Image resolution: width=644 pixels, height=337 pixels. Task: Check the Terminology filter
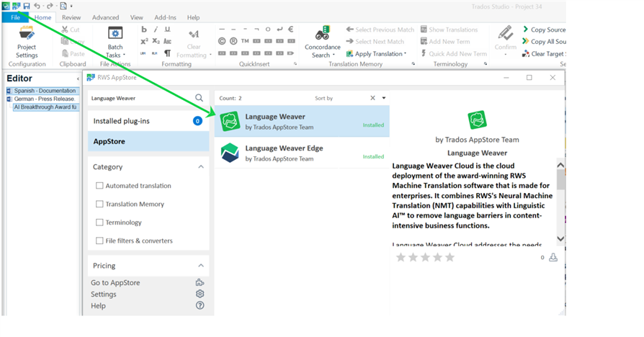pos(99,222)
